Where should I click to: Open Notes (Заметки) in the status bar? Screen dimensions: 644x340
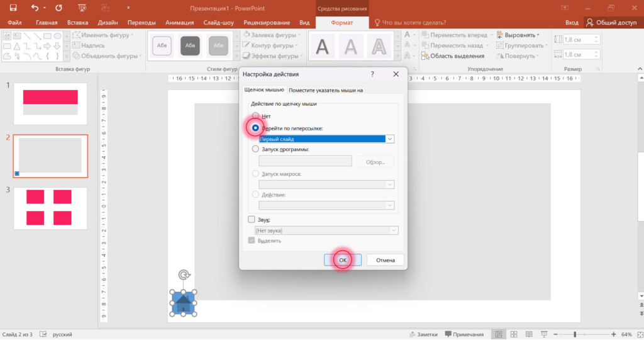click(x=423, y=334)
